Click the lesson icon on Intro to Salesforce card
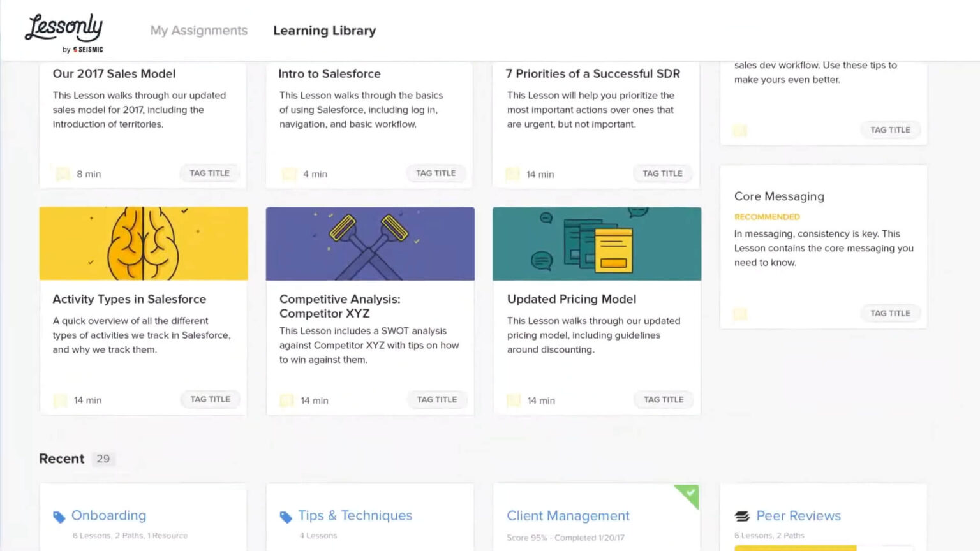Viewport: 980px width, 551px height. click(289, 173)
